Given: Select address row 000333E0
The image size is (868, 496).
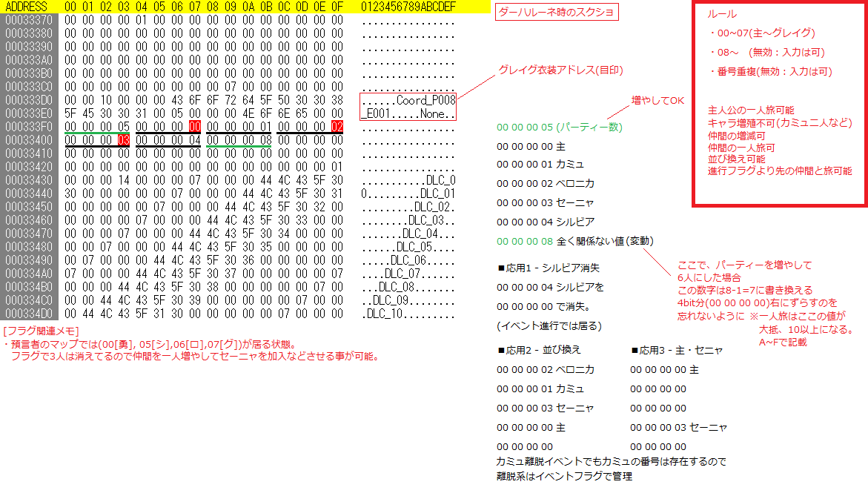Looking at the screenshot, I should click(x=29, y=113).
